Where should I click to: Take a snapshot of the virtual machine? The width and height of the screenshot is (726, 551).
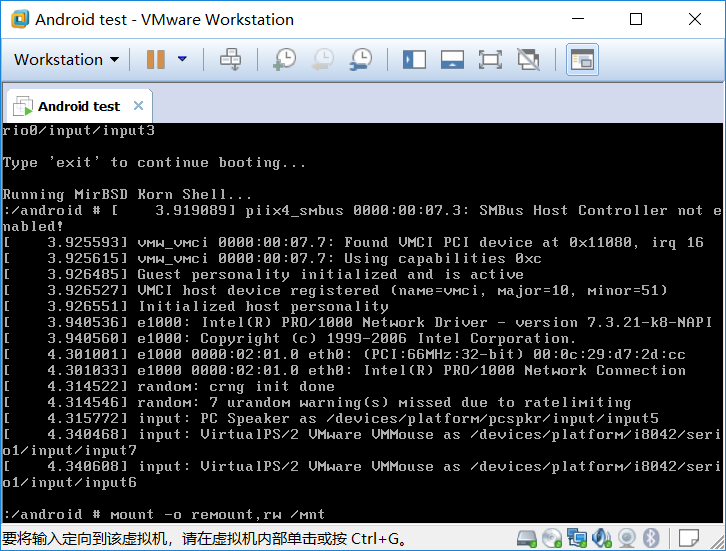point(284,60)
